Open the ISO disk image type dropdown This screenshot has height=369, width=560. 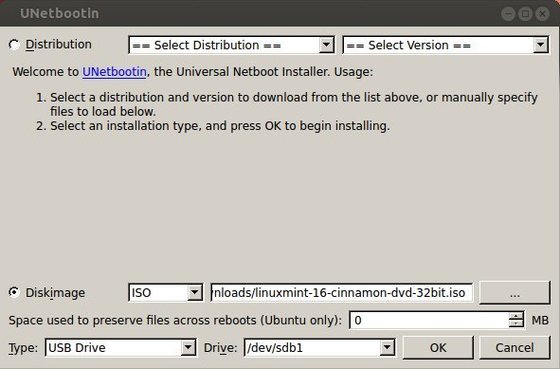pyautogui.click(x=166, y=293)
